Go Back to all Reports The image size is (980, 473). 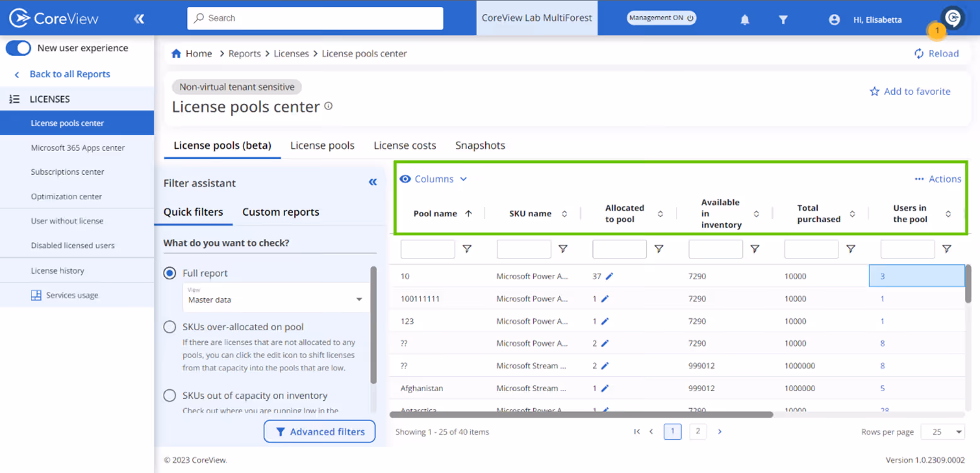tap(65, 74)
